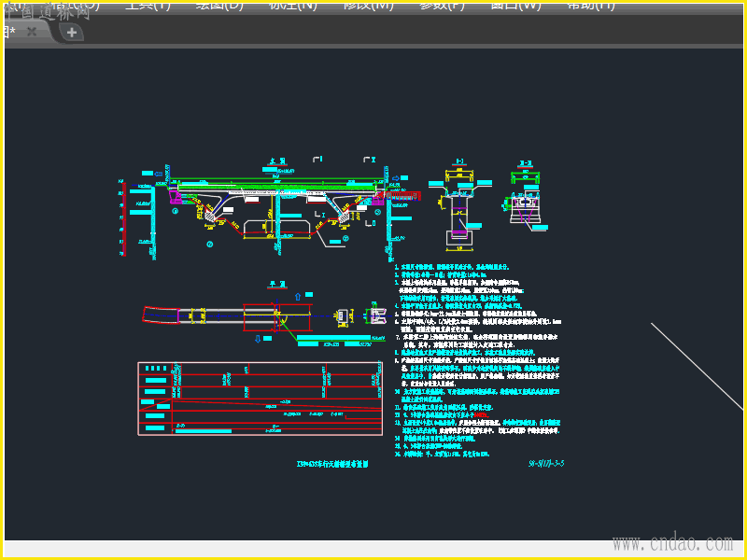Close the current drawing tab
Screen dimensions: 747x560
[31, 32]
